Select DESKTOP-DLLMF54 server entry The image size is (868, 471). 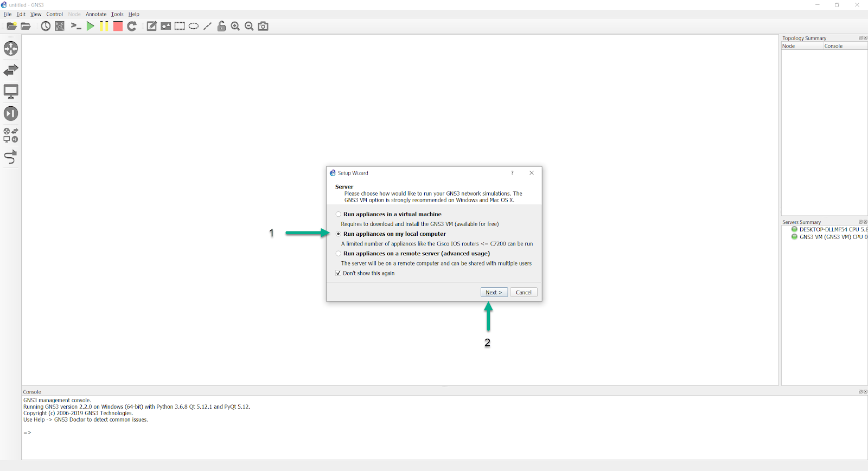coord(829,229)
